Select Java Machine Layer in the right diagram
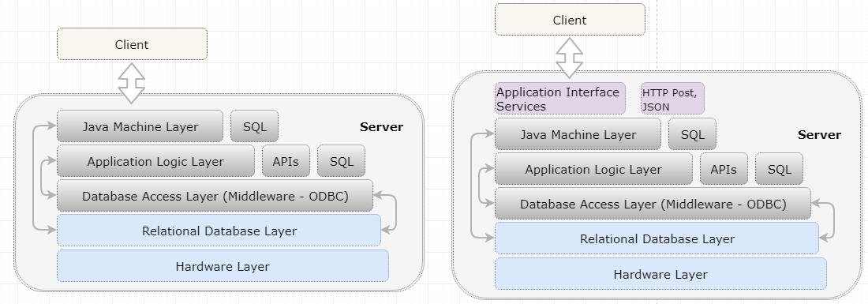This screenshot has width=868, height=304. click(x=578, y=134)
